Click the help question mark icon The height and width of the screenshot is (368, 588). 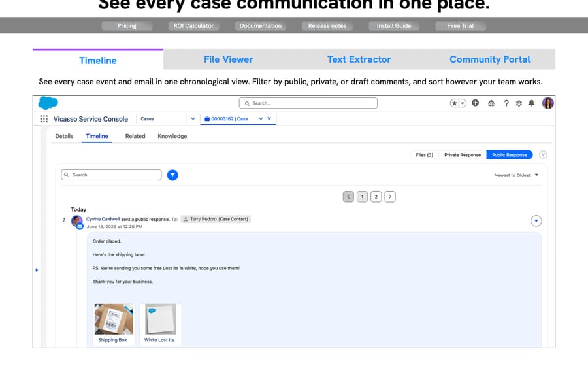[506, 103]
